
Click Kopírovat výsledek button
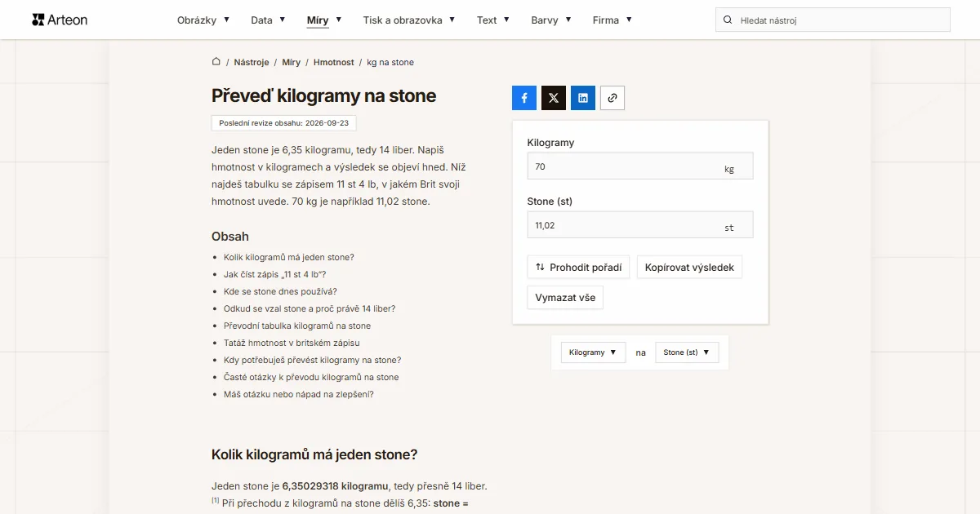click(x=689, y=267)
